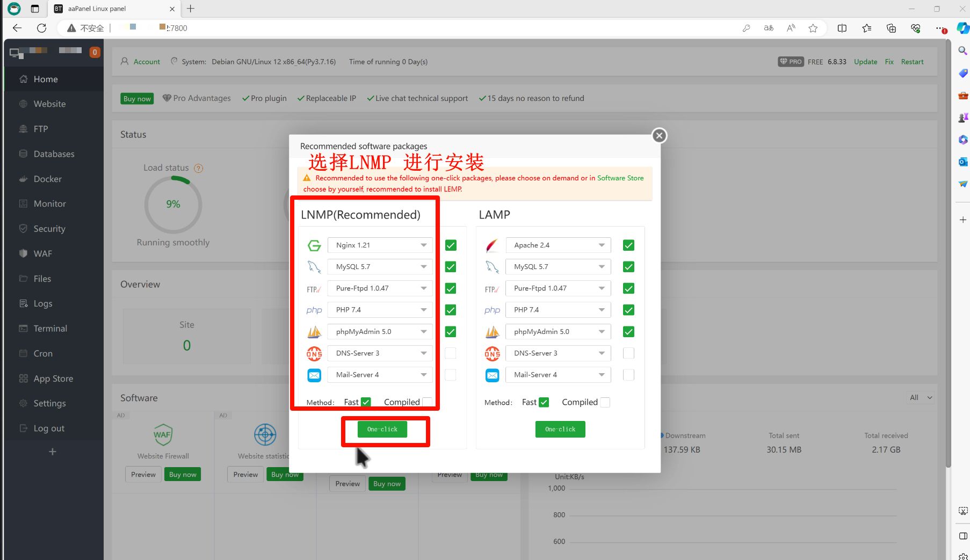This screenshot has height=560, width=970.
Task: Open browser read aloud icon
Action: coord(791,28)
